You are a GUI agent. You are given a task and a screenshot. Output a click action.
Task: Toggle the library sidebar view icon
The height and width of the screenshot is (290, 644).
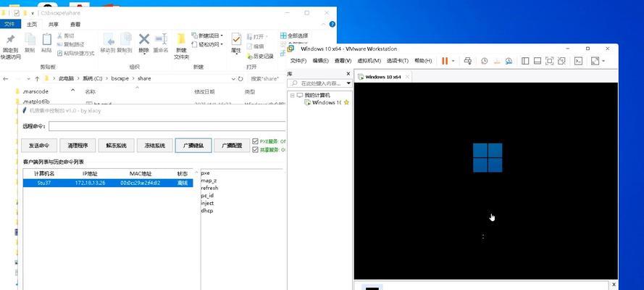[x=525, y=61]
